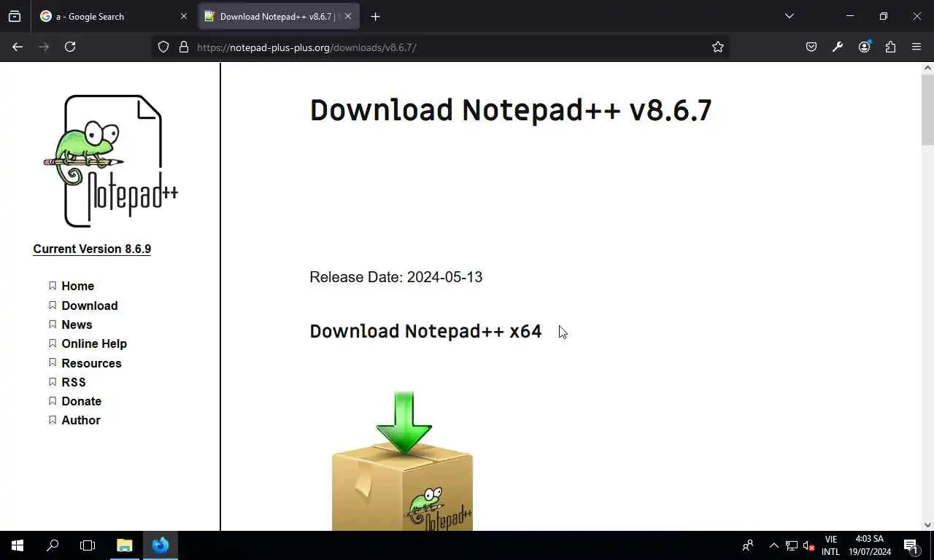Click the Firefox taskbar icon

point(161,545)
